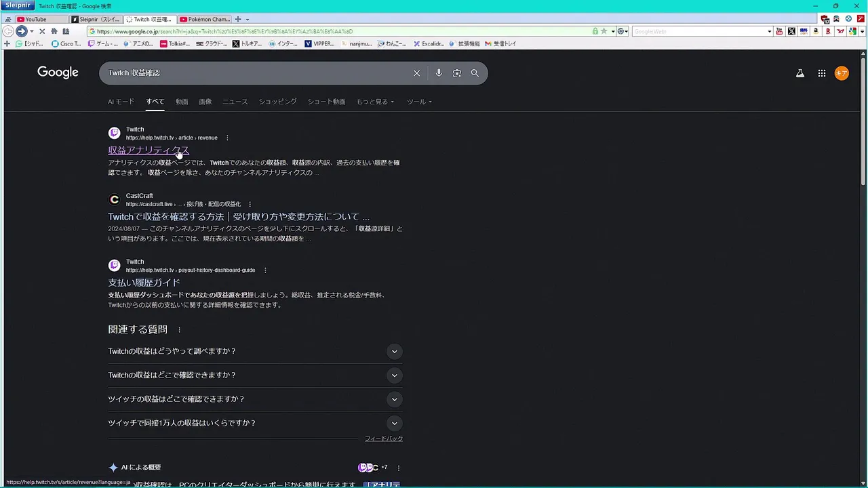Click the security lock icon in address bar

595,31
